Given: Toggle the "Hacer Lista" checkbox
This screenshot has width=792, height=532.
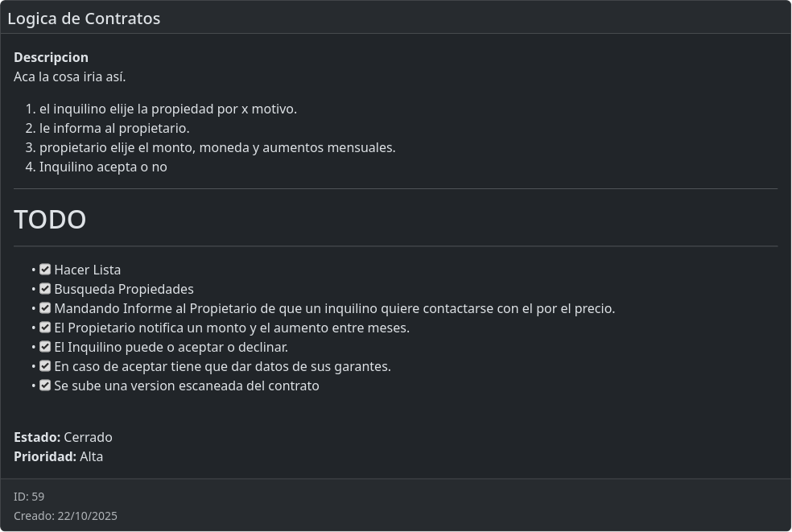Looking at the screenshot, I should (45, 270).
